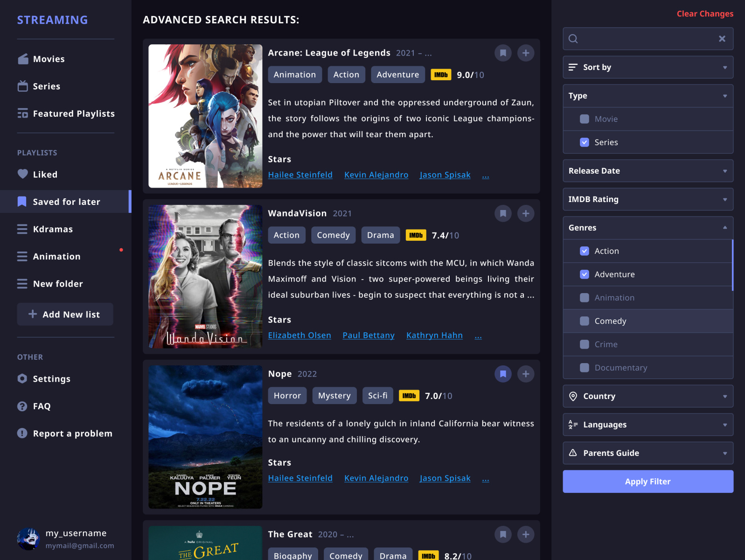Select the Horror genre tag on Nope
The width and height of the screenshot is (745, 560).
(x=287, y=396)
